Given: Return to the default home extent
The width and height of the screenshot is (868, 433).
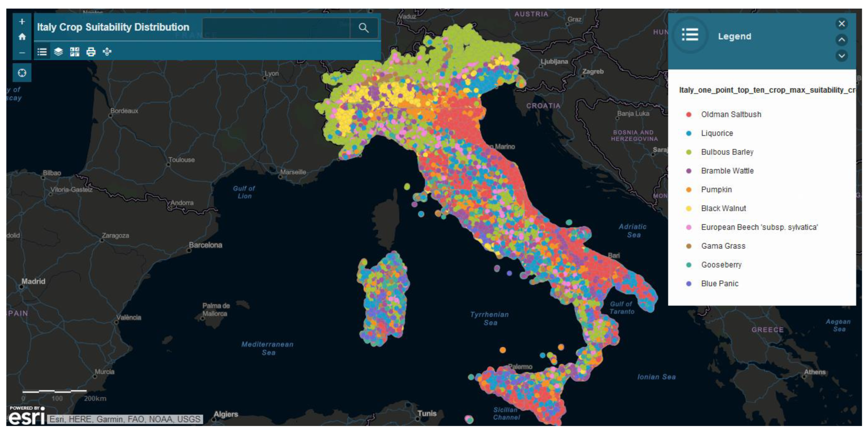Looking at the screenshot, I should tap(22, 37).
